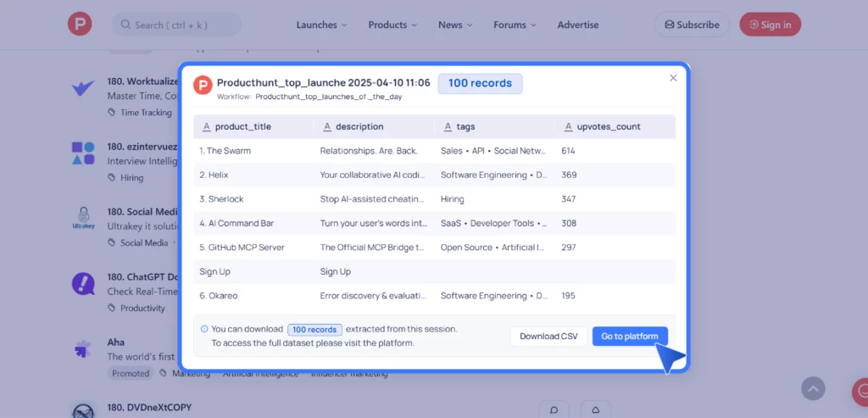
Task: Click the 308 upvotes value
Action: click(x=569, y=224)
